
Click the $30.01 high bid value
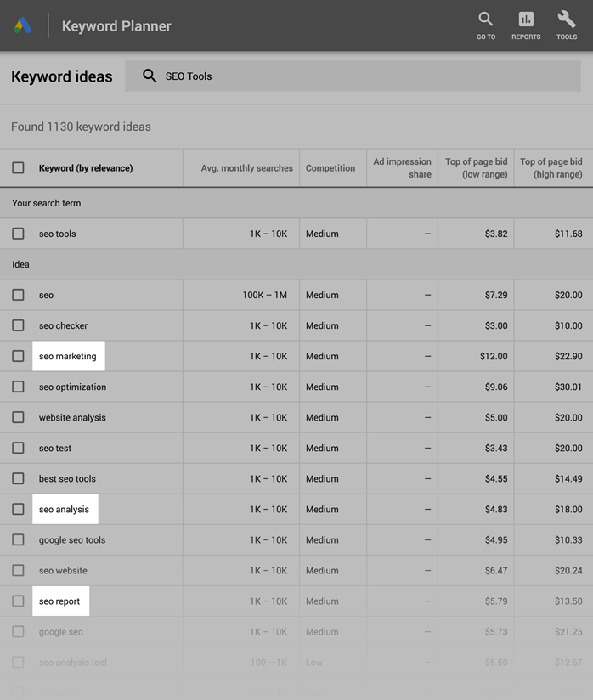click(x=568, y=387)
